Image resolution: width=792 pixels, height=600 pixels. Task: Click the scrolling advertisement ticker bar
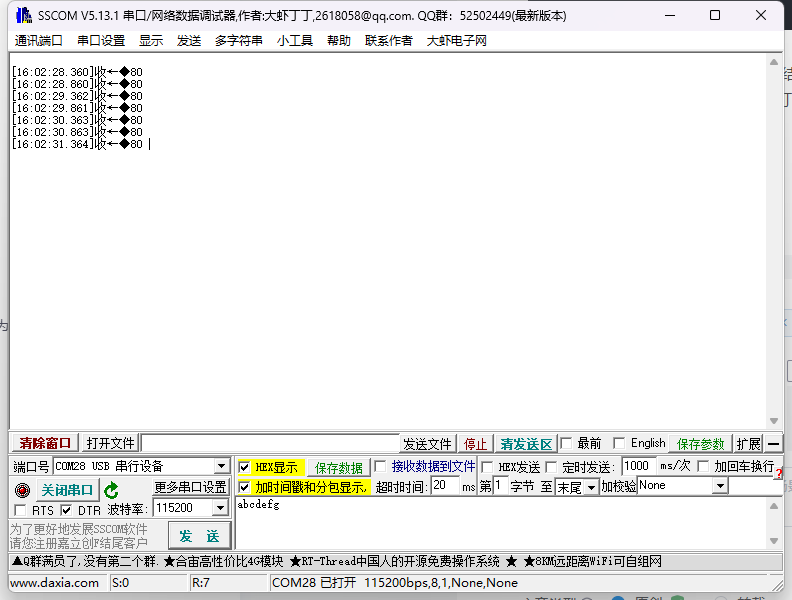click(x=395, y=561)
